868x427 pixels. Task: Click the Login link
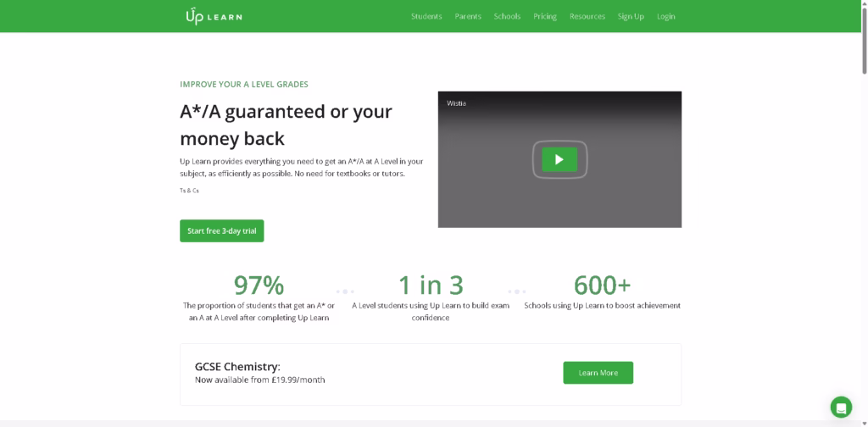(x=666, y=16)
